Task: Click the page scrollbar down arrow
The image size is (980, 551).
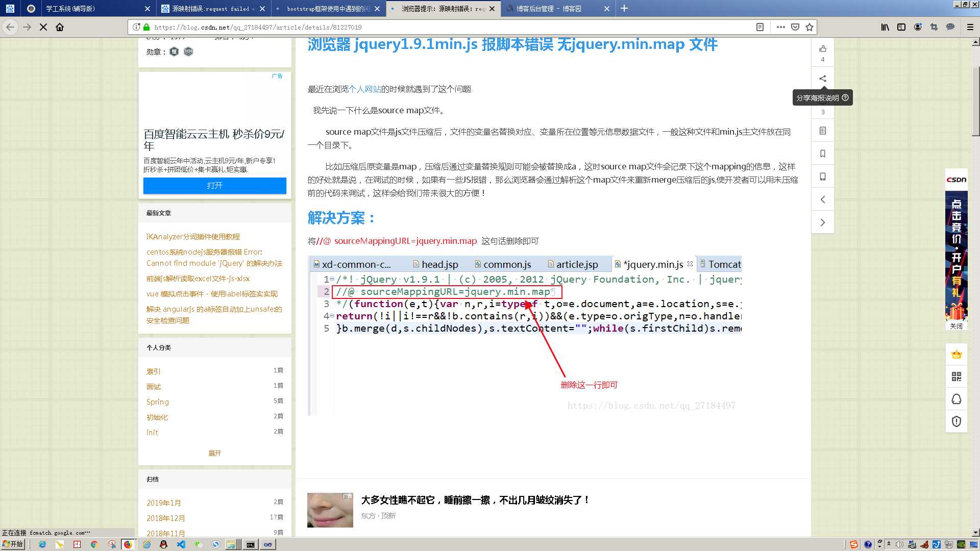Action: point(975,532)
